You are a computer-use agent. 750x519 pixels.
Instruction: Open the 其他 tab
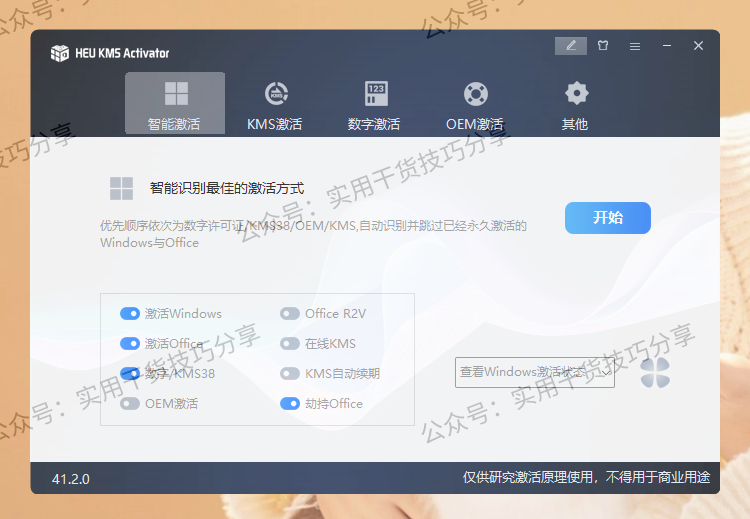coord(575,106)
